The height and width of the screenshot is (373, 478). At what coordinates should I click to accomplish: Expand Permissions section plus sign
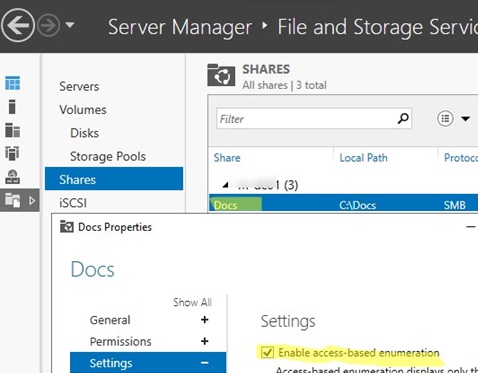[205, 341]
